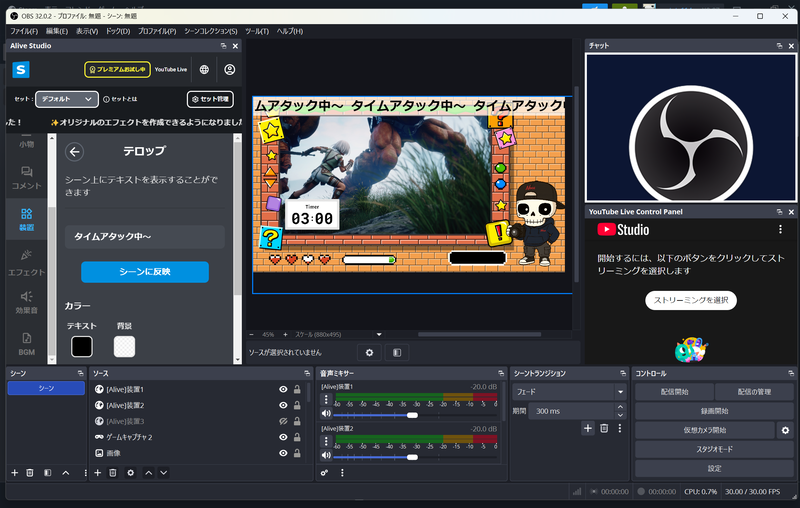Undock the Alive Studio dock
Image resolution: width=800 pixels, height=508 pixels.
pyautogui.click(x=223, y=46)
